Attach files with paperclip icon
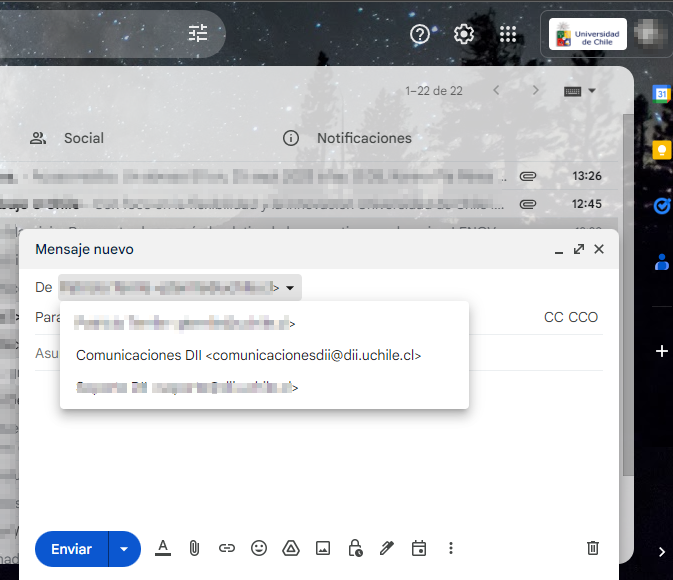 194,548
